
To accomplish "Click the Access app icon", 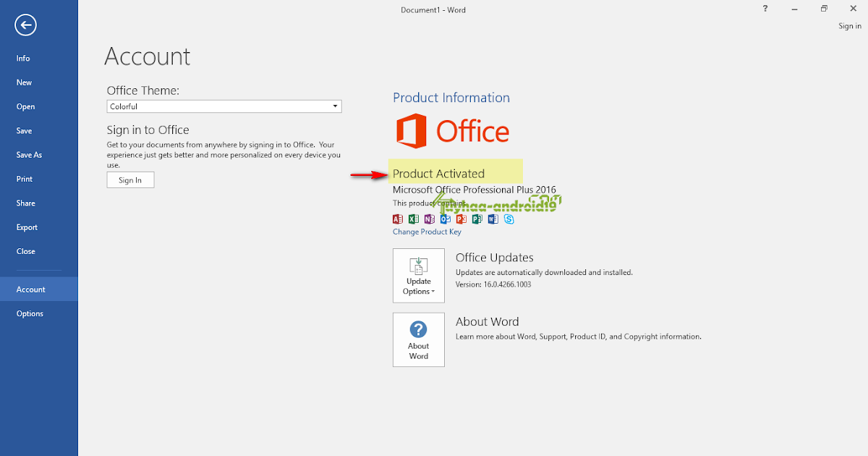I will [x=397, y=219].
